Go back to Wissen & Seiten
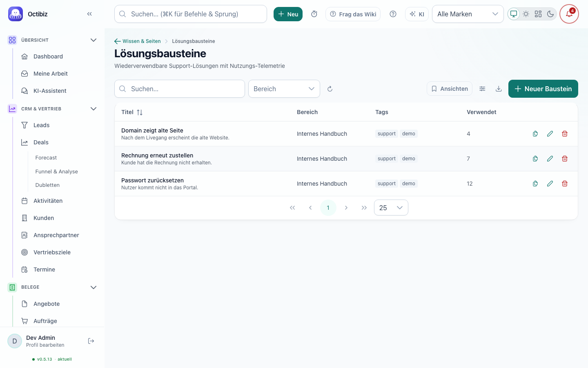The height and width of the screenshot is (368, 588). click(138, 41)
